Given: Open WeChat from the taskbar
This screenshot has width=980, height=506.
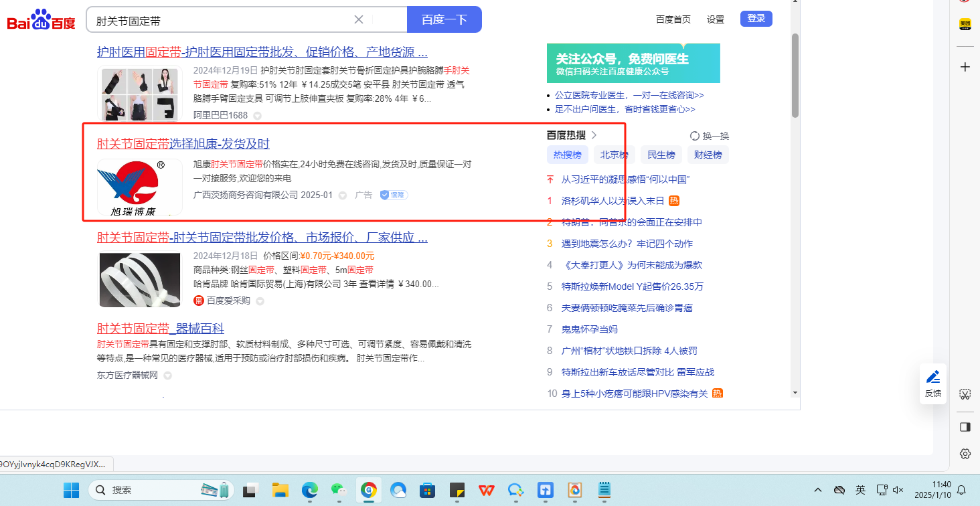Looking at the screenshot, I should click(x=339, y=490).
